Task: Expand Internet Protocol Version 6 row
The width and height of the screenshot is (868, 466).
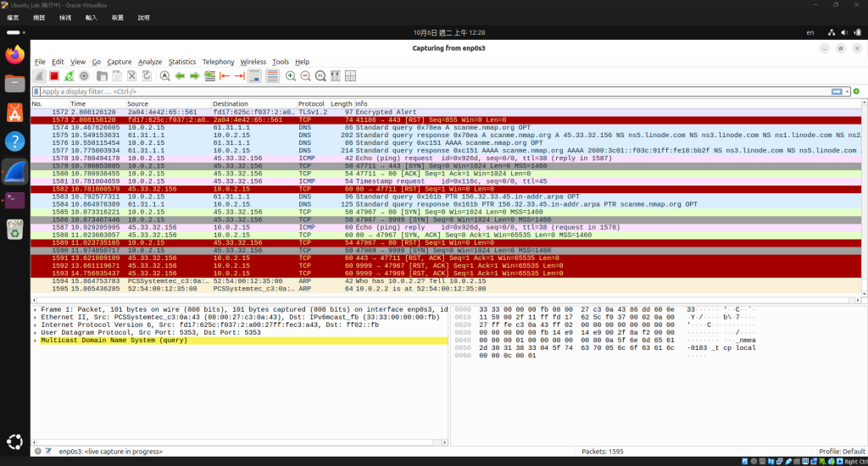Action: tap(36, 325)
